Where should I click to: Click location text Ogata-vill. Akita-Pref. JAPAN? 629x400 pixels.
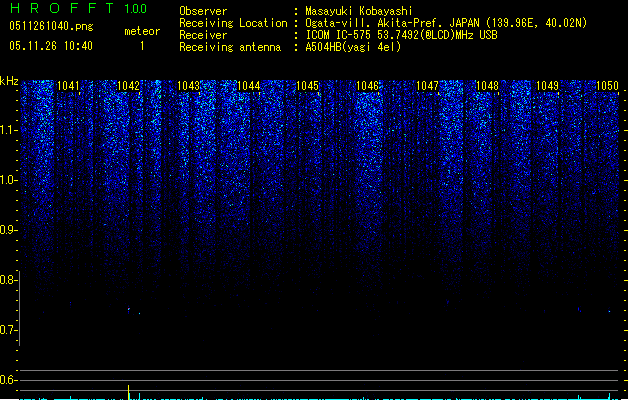coord(392,23)
